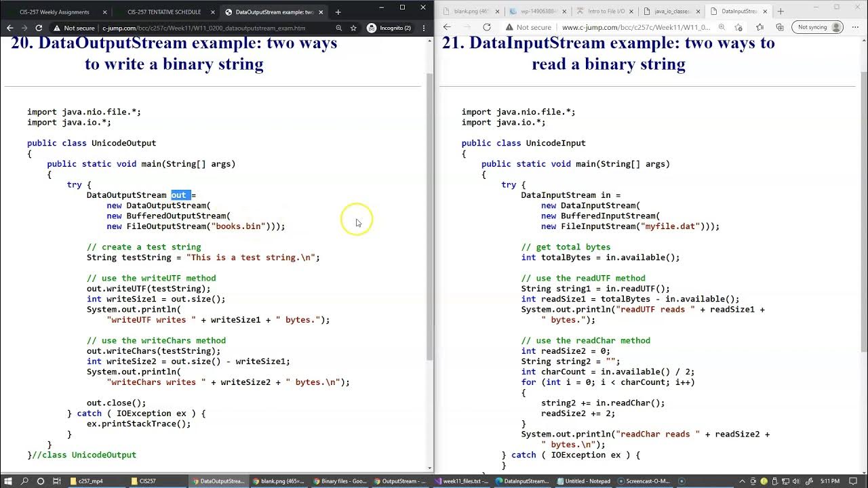Switch to the blank.png tab in Edge
The image size is (868, 488).
470,11
